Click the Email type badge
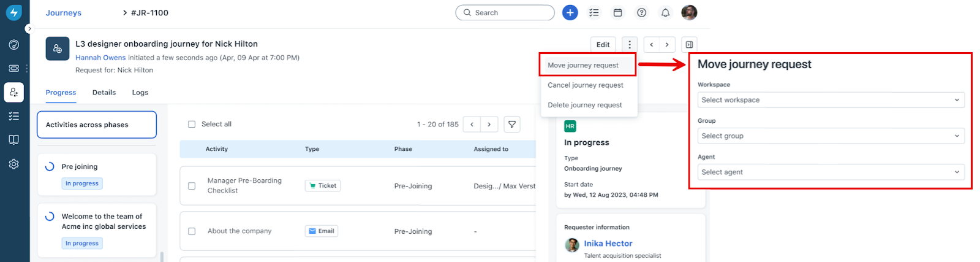980x262 pixels. (x=322, y=231)
